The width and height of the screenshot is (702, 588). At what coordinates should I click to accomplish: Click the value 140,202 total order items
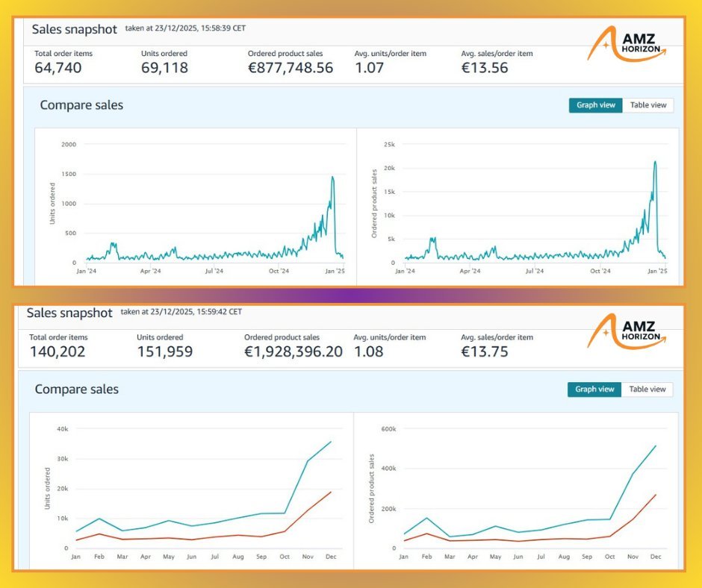click(58, 351)
